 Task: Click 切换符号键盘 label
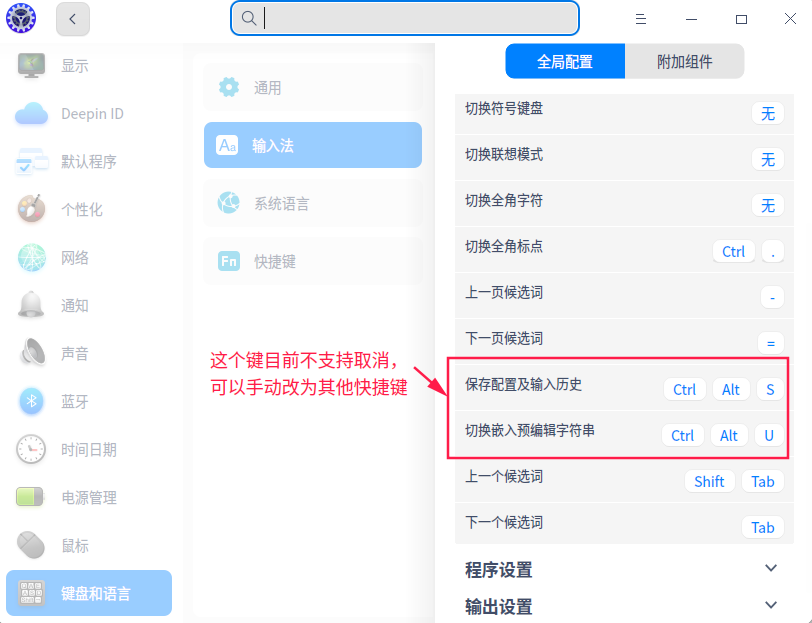[x=504, y=108]
